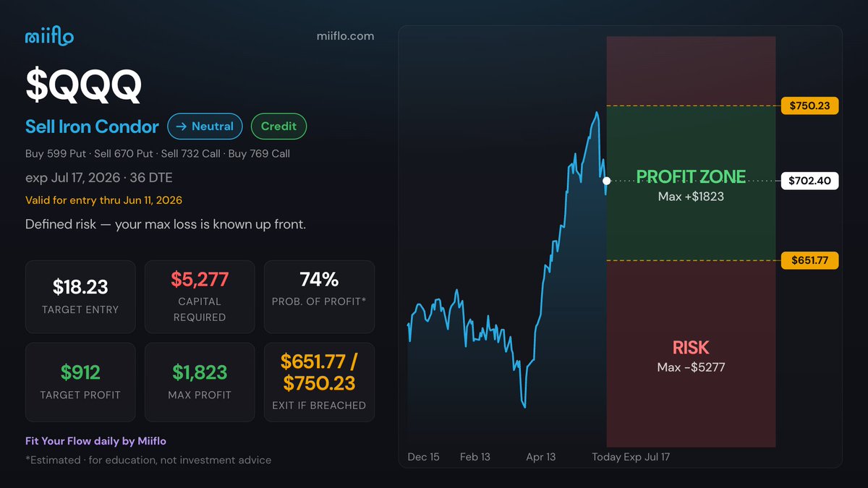Click the Max +$1823 text
The width and height of the screenshot is (868, 488).
[x=691, y=196]
